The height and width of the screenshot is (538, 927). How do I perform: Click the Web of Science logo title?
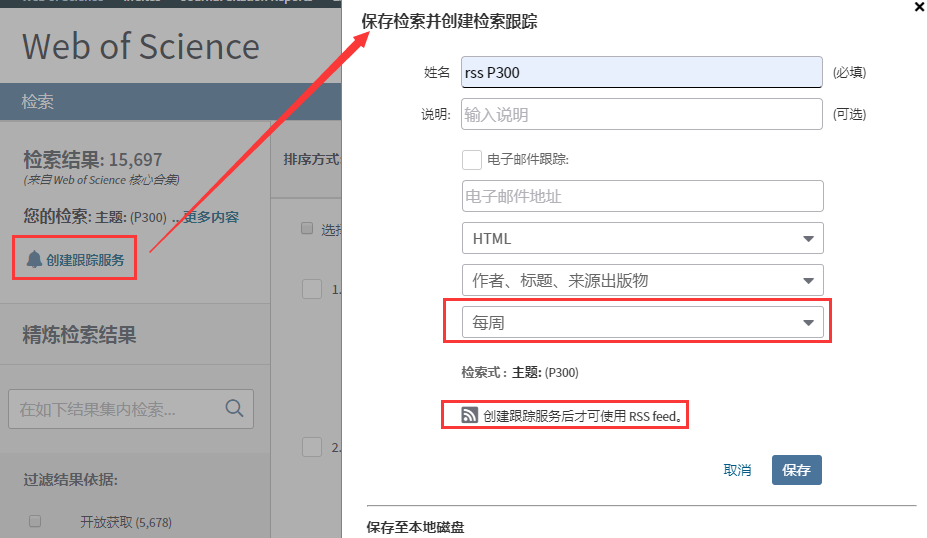[141, 47]
